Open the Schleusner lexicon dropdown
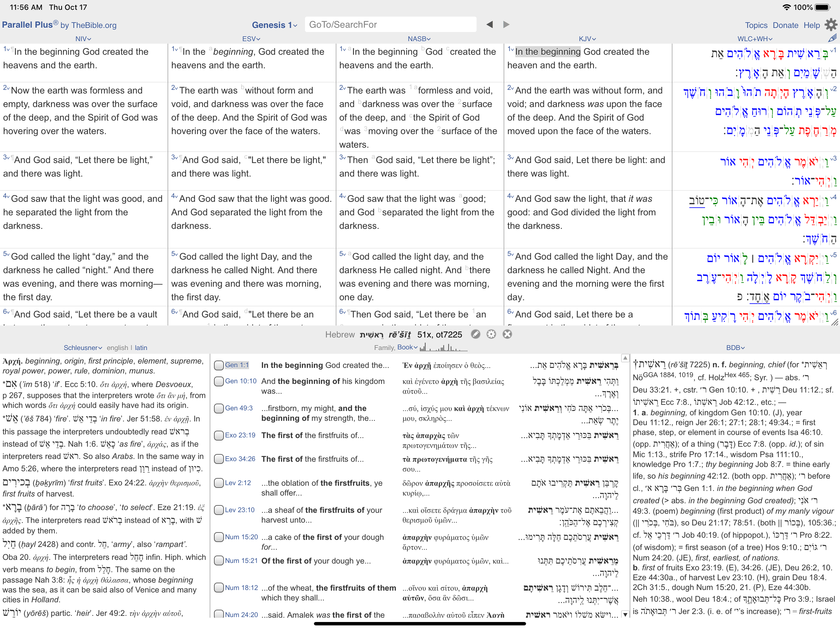840x630 pixels. pyautogui.click(x=83, y=348)
